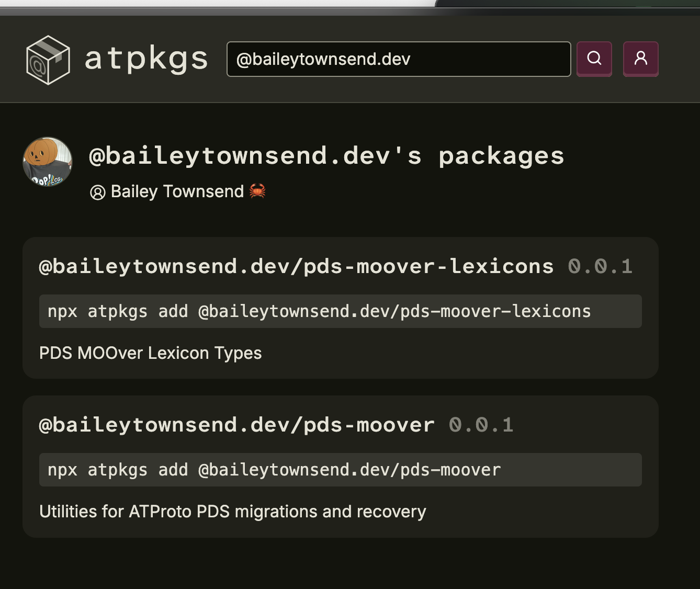Open the user account icon button
The width and height of the screenshot is (700, 589).
point(640,59)
